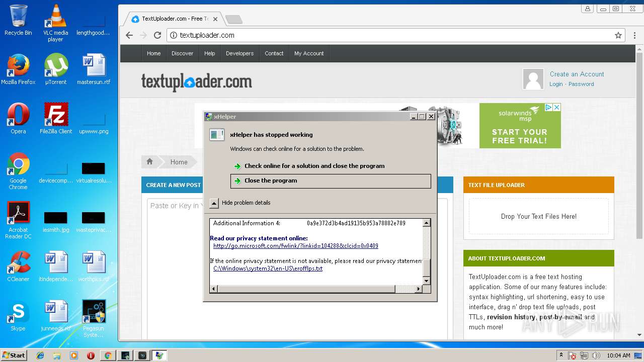Open Help menu item
The height and width of the screenshot is (362, 644).
coord(210,53)
